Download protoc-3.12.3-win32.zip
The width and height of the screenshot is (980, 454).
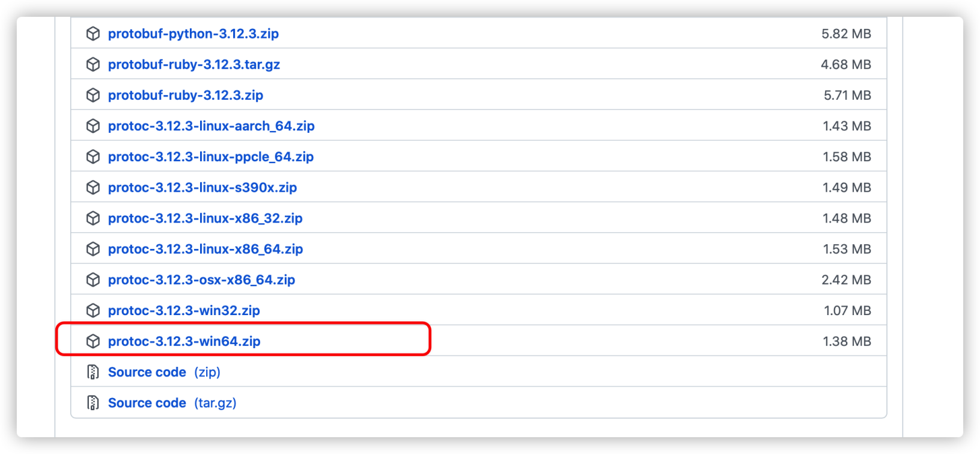(184, 310)
